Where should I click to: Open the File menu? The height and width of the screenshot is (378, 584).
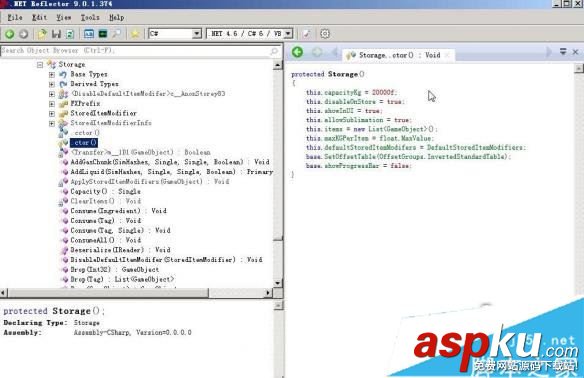(x=15, y=18)
